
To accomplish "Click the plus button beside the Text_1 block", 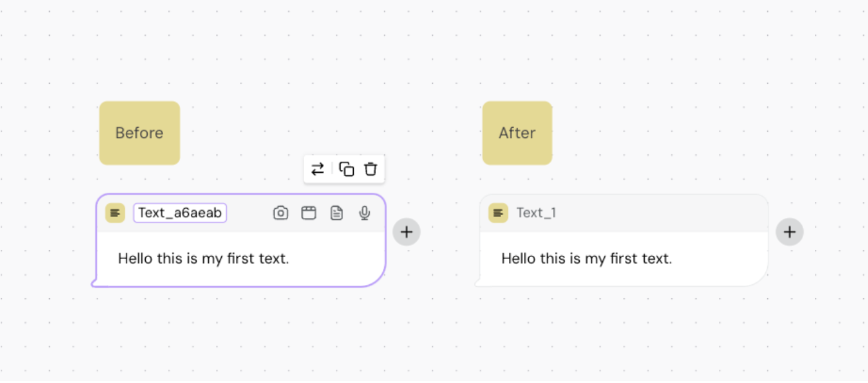I will (790, 232).
